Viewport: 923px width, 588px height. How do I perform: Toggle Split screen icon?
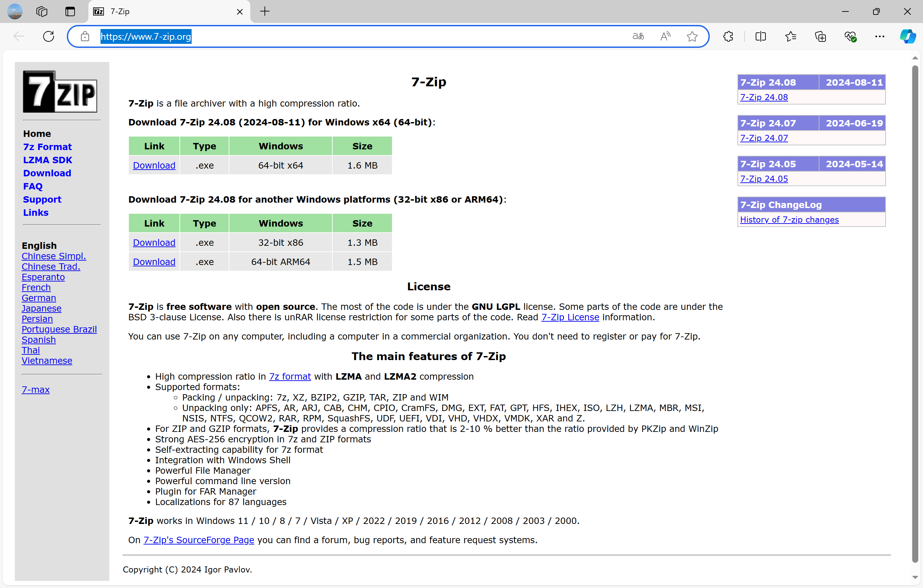[760, 36]
